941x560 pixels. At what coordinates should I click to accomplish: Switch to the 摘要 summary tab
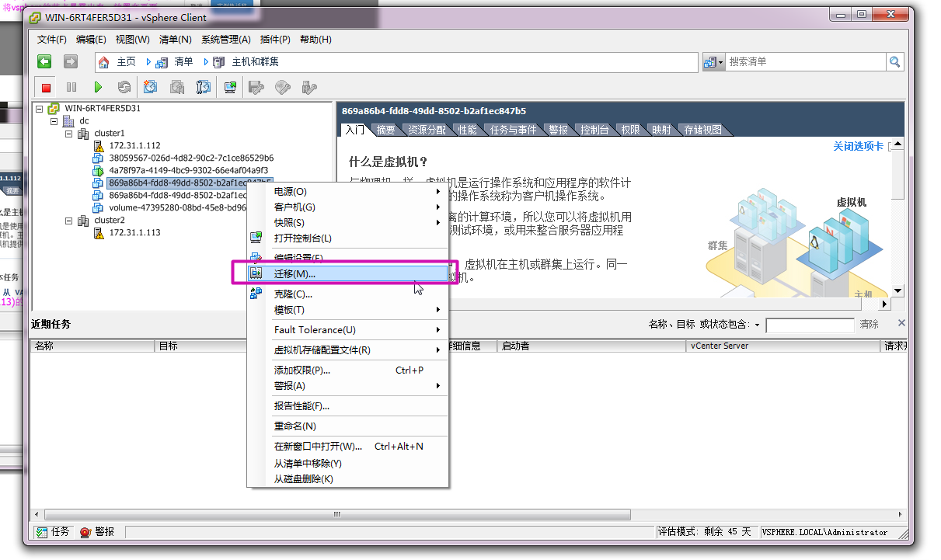click(x=386, y=130)
